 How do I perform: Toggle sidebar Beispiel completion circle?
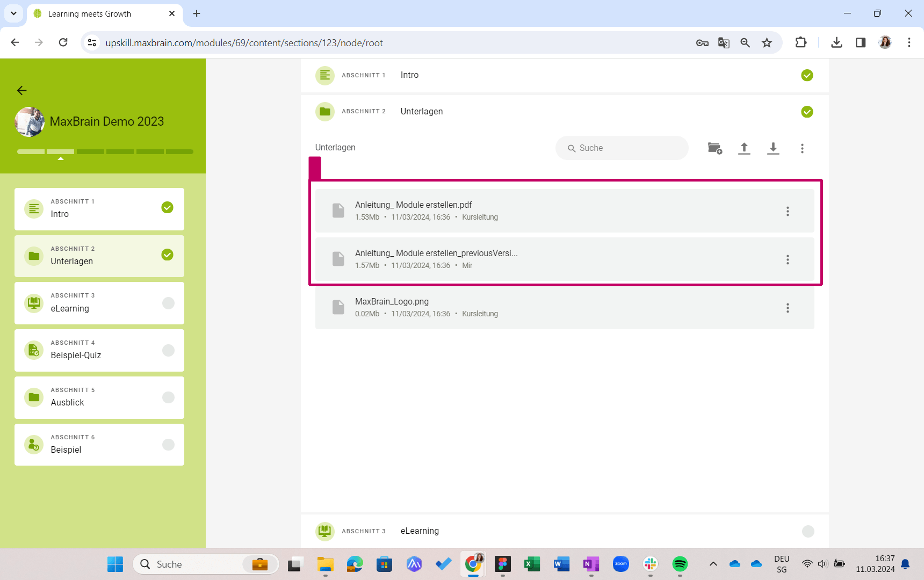(x=168, y=445)
